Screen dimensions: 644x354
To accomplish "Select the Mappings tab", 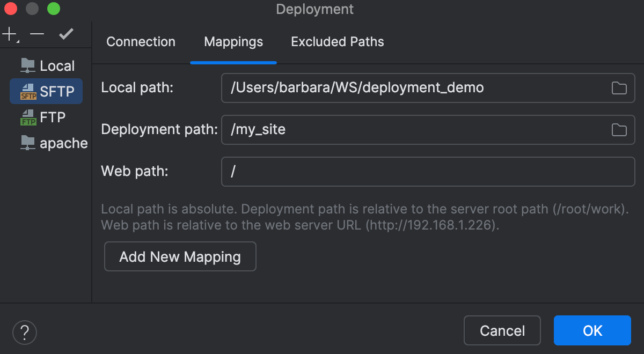I will (x=233, y=41).
